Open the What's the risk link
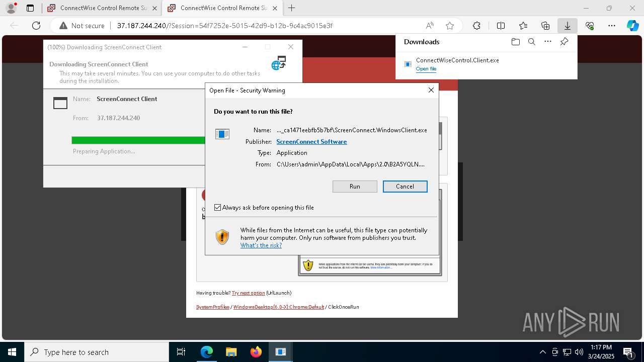 point(261,245)
